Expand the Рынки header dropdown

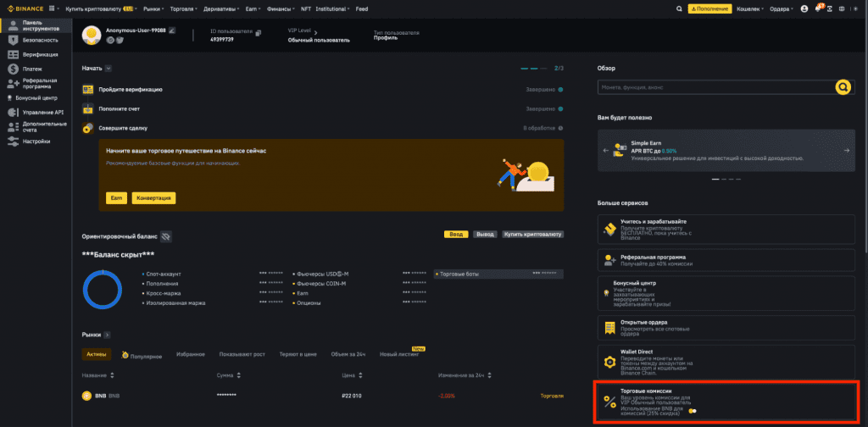point(152,8)
